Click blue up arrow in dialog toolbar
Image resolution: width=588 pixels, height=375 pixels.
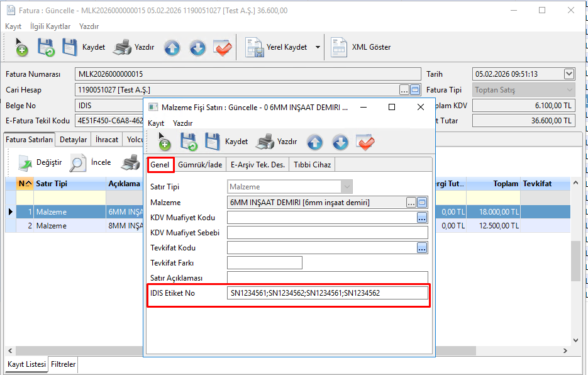point(315,142)
